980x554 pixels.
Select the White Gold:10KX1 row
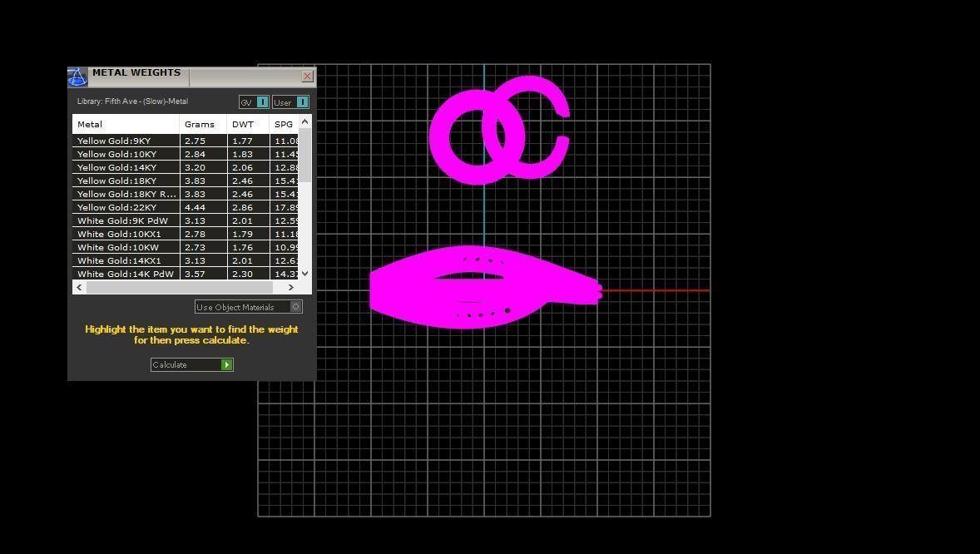tap(186, 234)
